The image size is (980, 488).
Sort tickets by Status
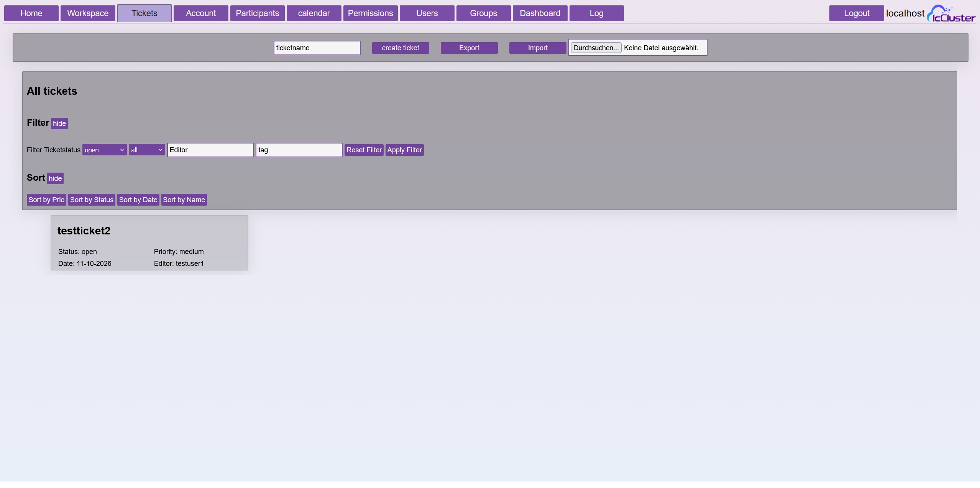point(92,200)
